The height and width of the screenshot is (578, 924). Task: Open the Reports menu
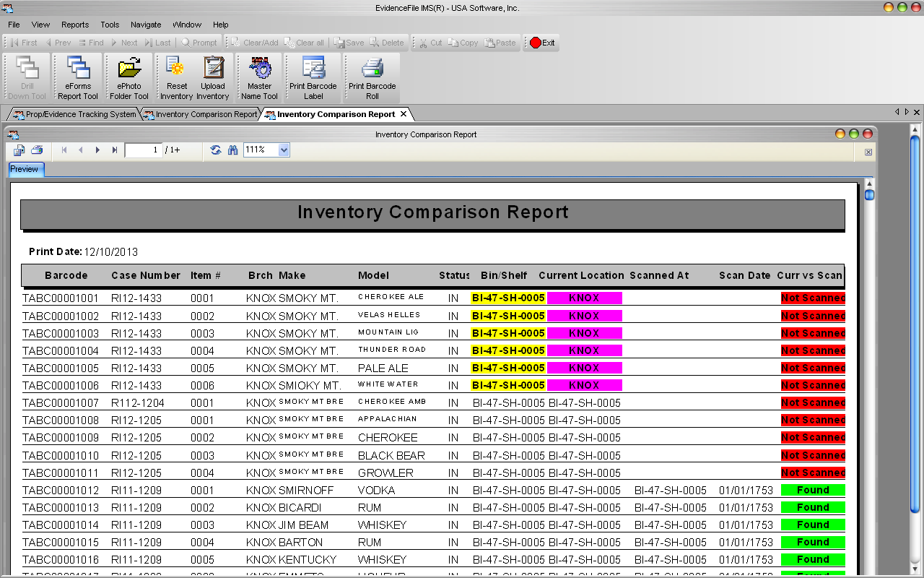tap(75, 25)
